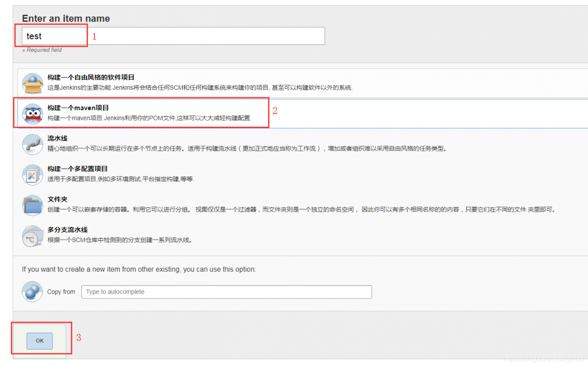Click the freestyle project description text
Image resolution: width=588 pixels, height=367 pixels.
[x=200, y=87]
